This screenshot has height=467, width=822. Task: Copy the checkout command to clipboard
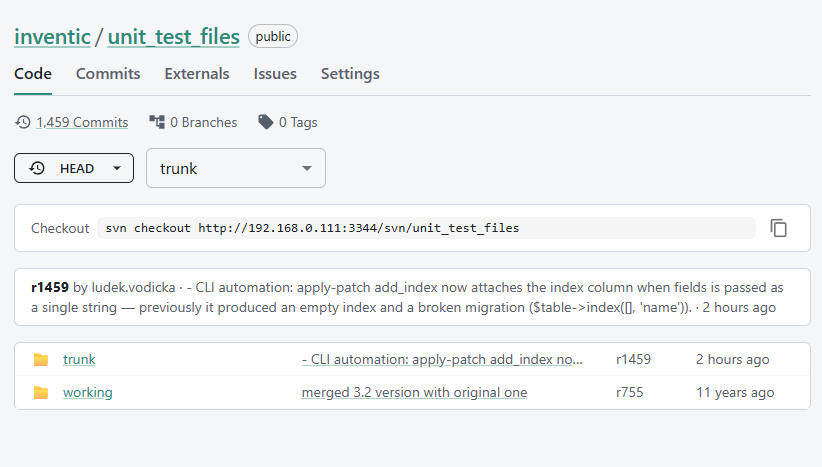[x=778, y=228]
